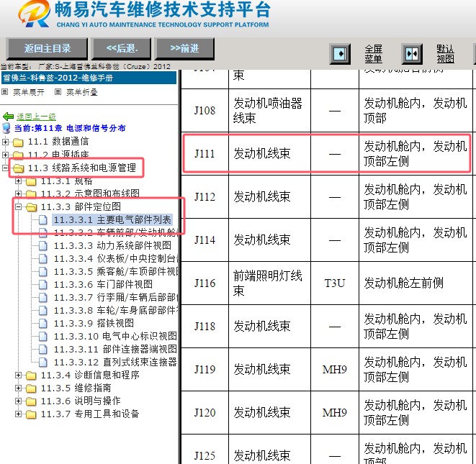
Task: Expand the 11.3.7 专用工具和设备 node
Action: coord(18,414)
